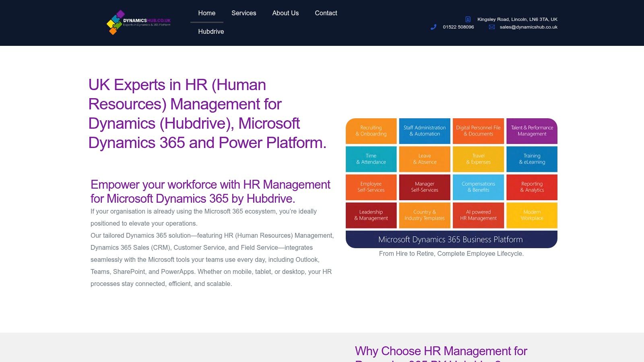
Task: Click the Travel & Expenses tile
Action: point(478,159)
